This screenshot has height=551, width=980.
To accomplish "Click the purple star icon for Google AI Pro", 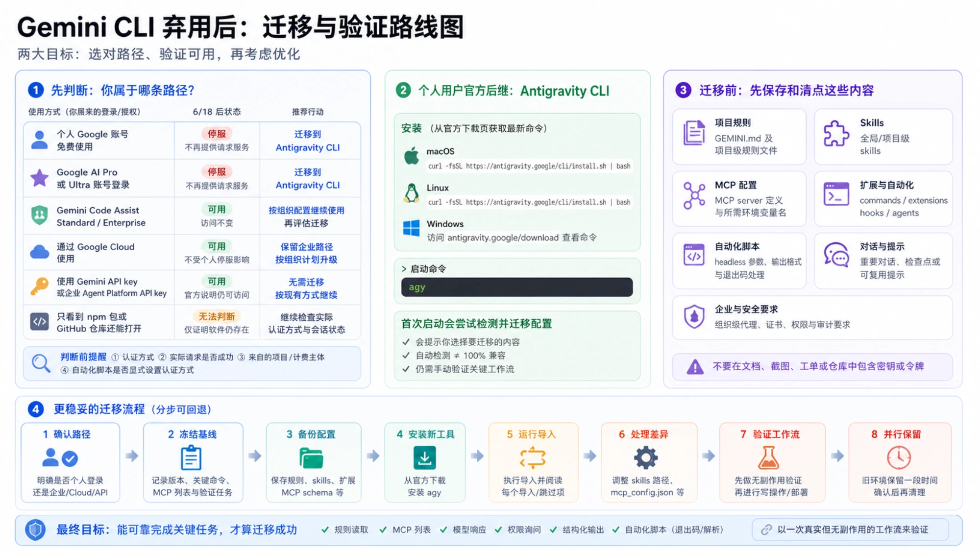I will pyautogui.click(x=40, y=178).
